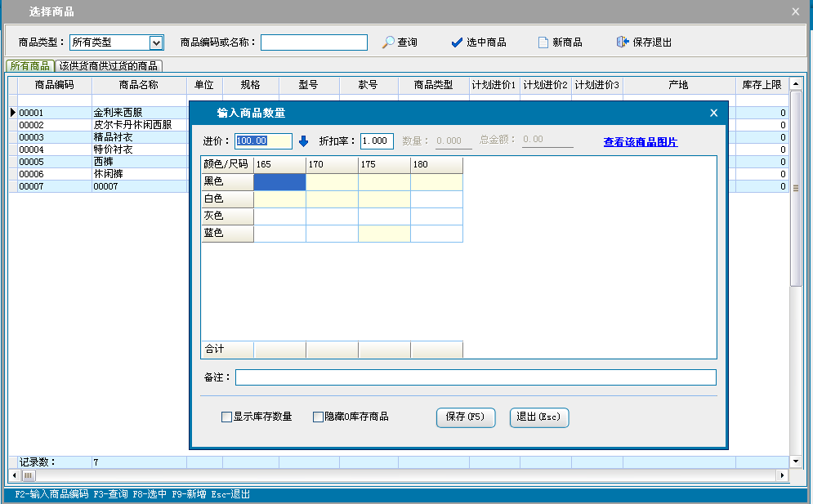
Task: Click the 新商品 document icon
Action: [543, 42]
